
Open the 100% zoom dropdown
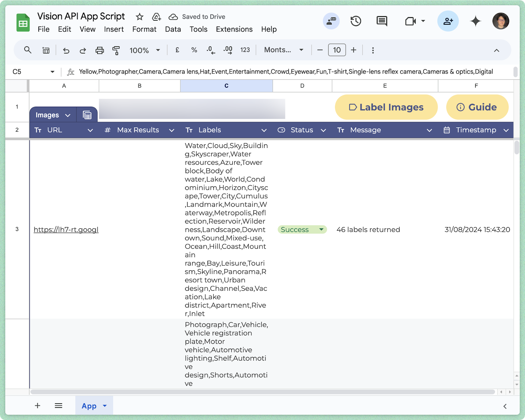tap(145, 50)
